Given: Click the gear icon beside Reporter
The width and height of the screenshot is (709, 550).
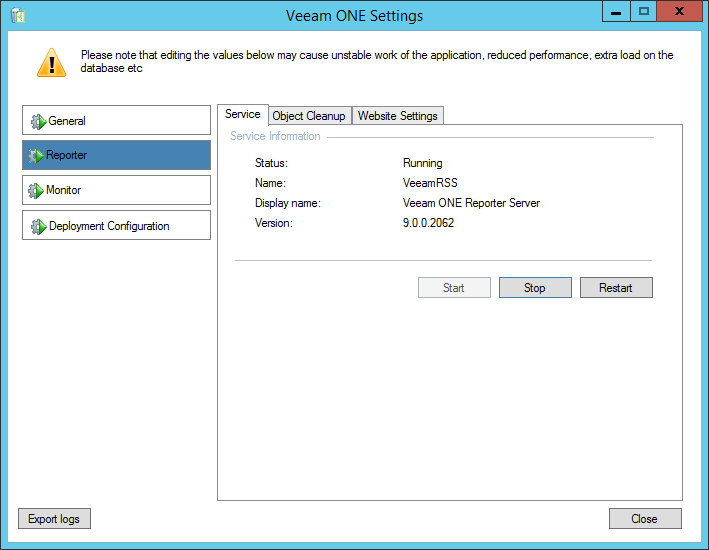Looking at the screenshot, I should [38, 156].
